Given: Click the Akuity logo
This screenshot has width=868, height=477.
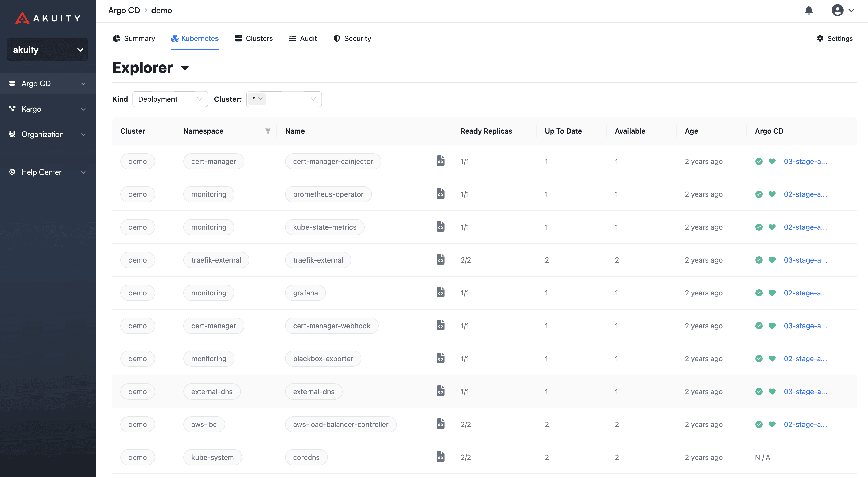Looking at the screenshot, I should pos(48,18).
